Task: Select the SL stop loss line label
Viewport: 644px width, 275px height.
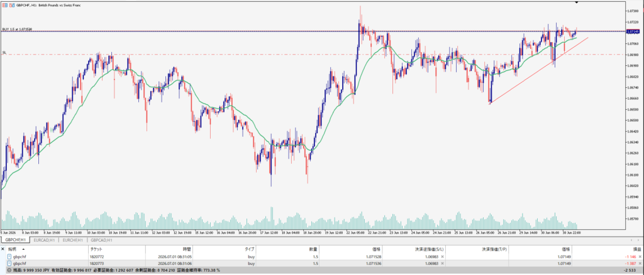Action: click(4, 53)
